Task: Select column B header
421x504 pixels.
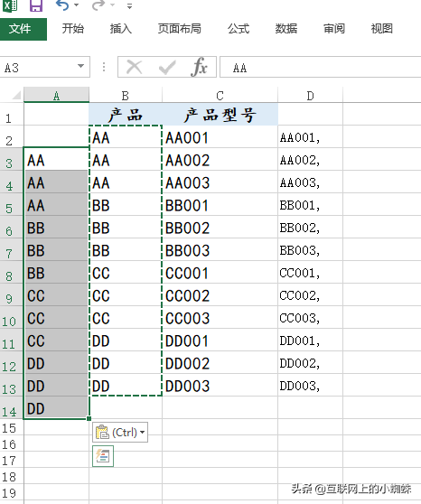Action: point(126,96)
